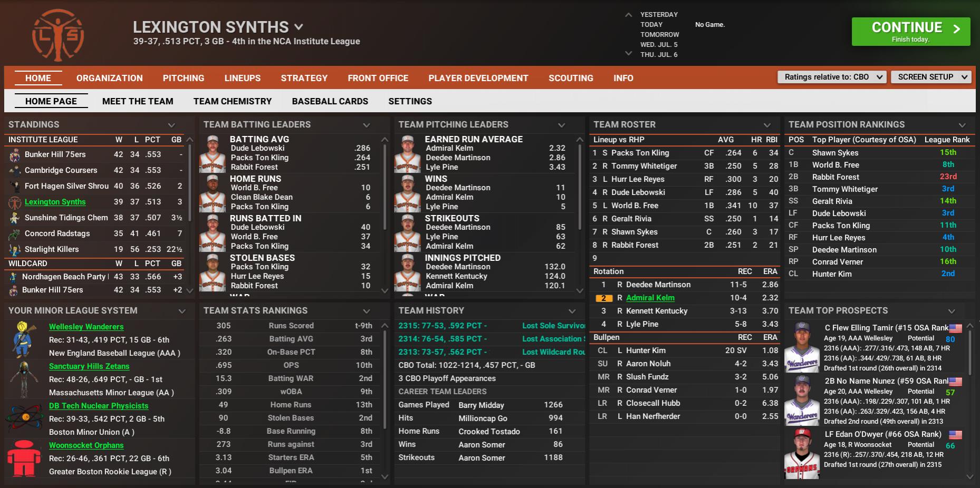Open the Admiral Kelm player link
Viewport: 980px width, 488px height.
tap(650, 298)
